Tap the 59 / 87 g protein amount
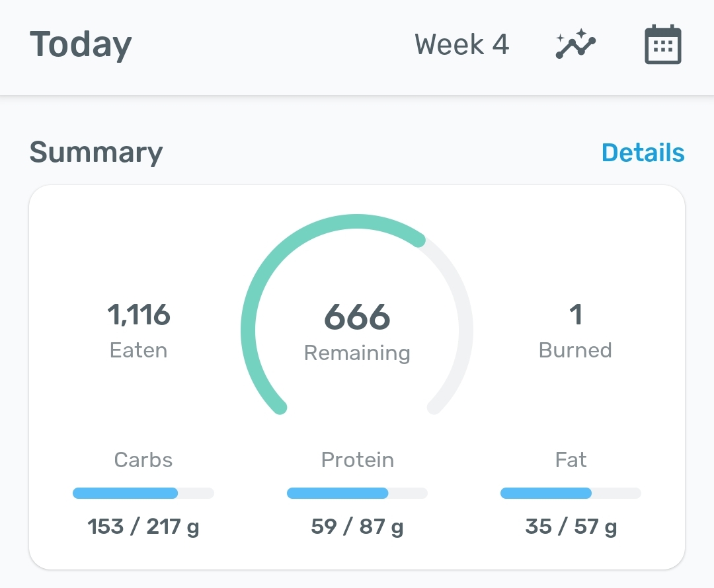Image resolution: width=714 pixels, height=588 pixels. point(357,527)
